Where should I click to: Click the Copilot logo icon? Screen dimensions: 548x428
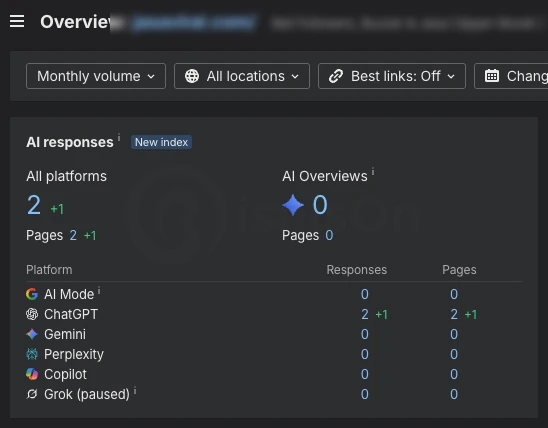click(32, 374)
